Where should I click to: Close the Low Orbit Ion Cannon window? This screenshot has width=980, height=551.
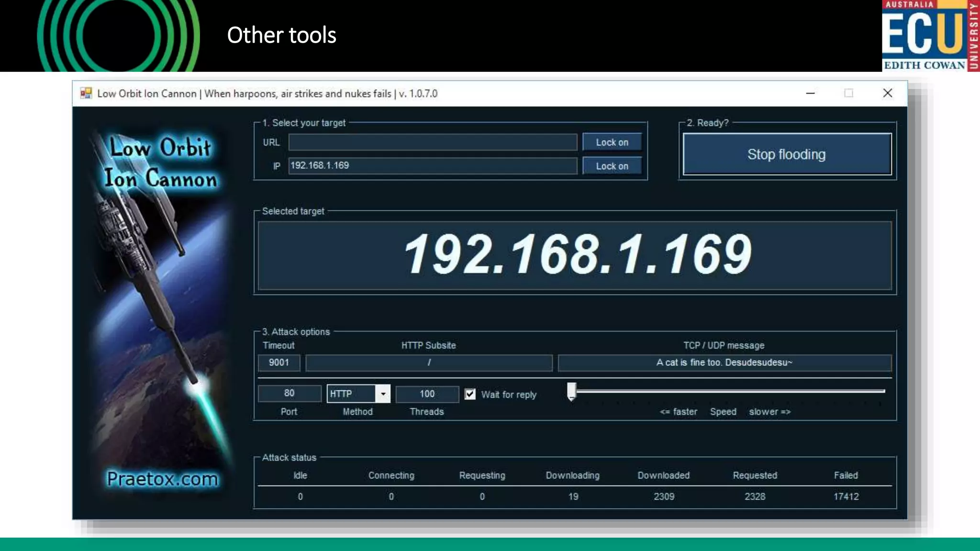(x=887, y=93)
